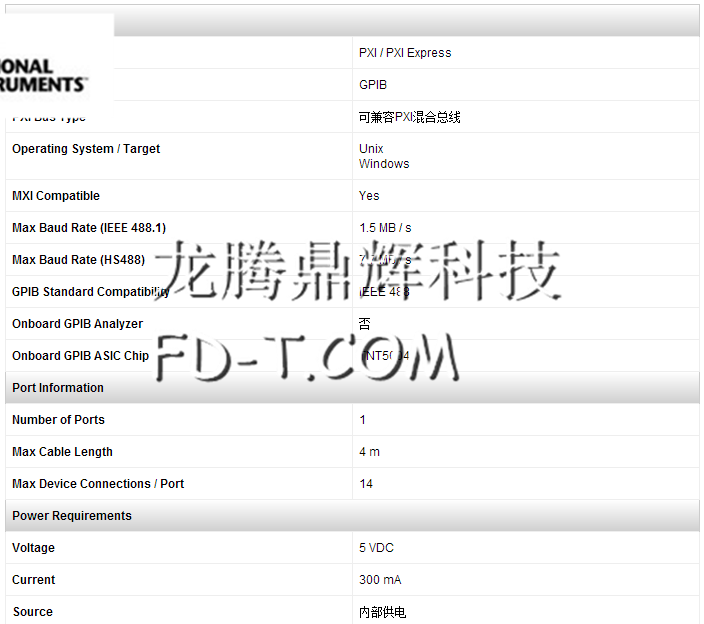Click the Number of Ports label

click(58, 420)
